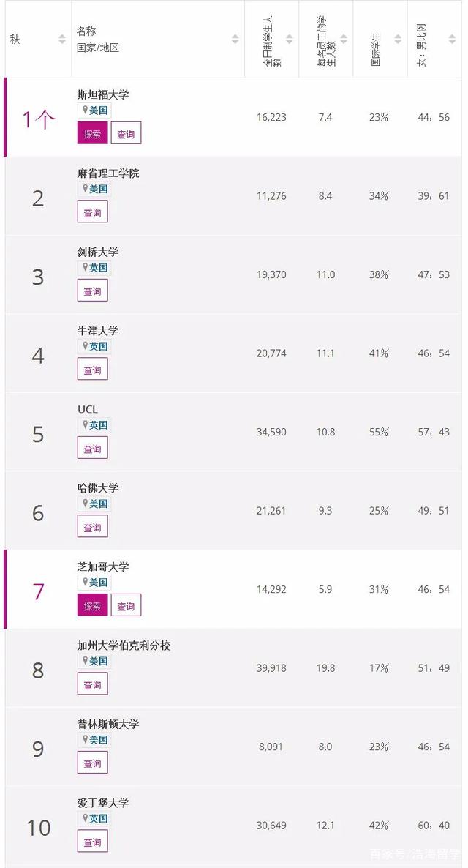
Task: Click the location pin icon under 剑桥大学
Action: pyautogui.click(x=85, y=267)
